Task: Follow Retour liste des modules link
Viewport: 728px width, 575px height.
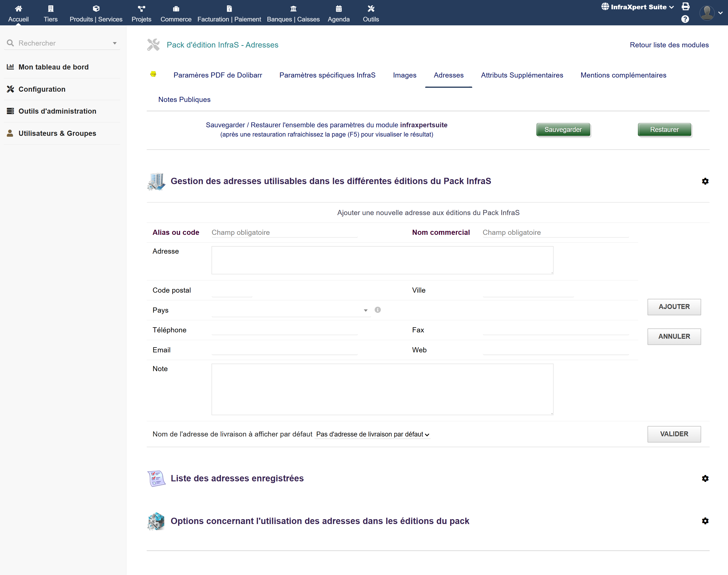Action: pos(669,45)
